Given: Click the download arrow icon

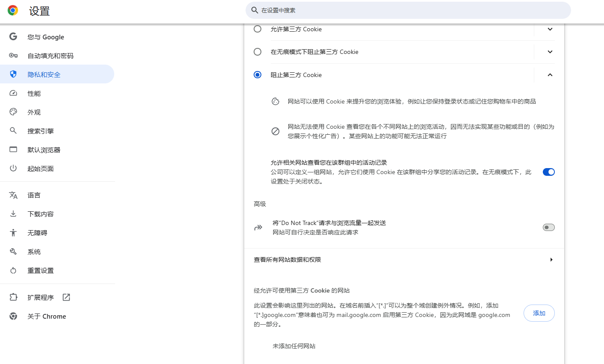Looking at the screenshot, I should click(x=13, y=214).
